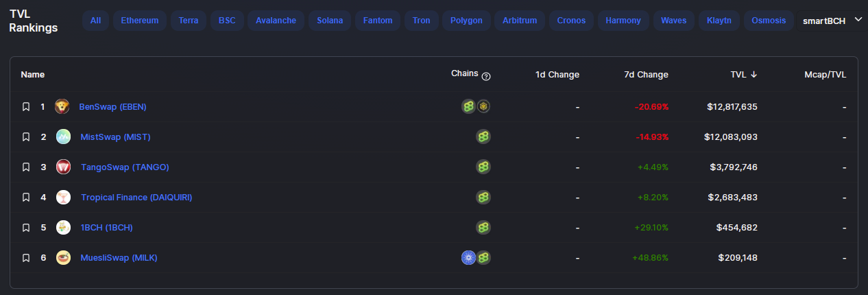Show Waves chain rankings

tap(673, 21)
